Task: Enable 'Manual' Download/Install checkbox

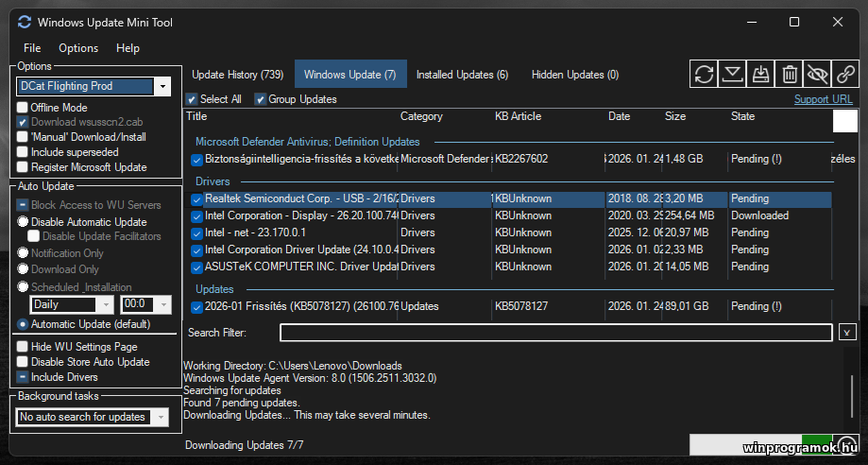Action: (x=22, y=136)
